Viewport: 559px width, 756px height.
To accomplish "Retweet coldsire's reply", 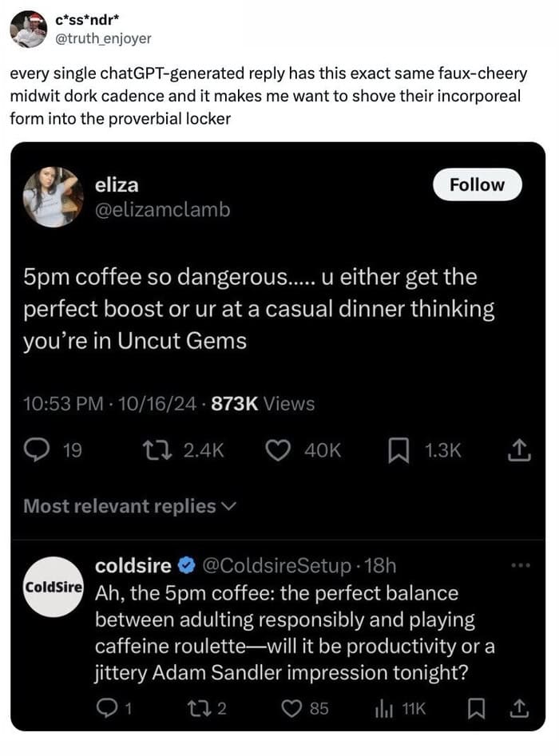I will (x=197, y=708).
